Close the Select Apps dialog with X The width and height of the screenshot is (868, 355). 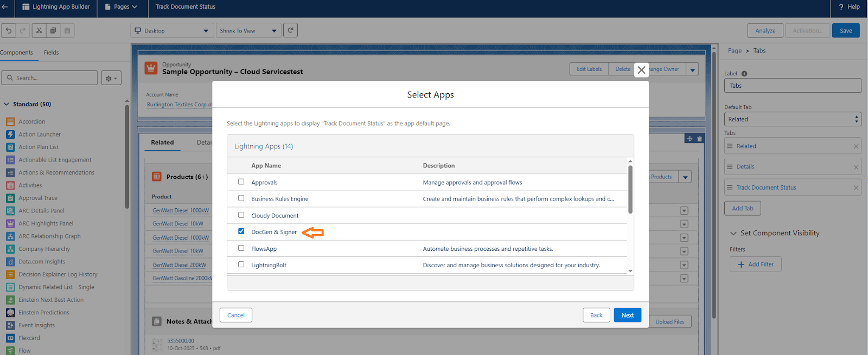[x=641, y=70]
